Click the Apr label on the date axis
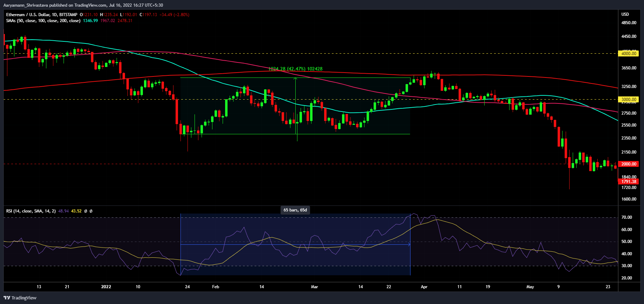The image size is (644, 304). click(424, 287)
